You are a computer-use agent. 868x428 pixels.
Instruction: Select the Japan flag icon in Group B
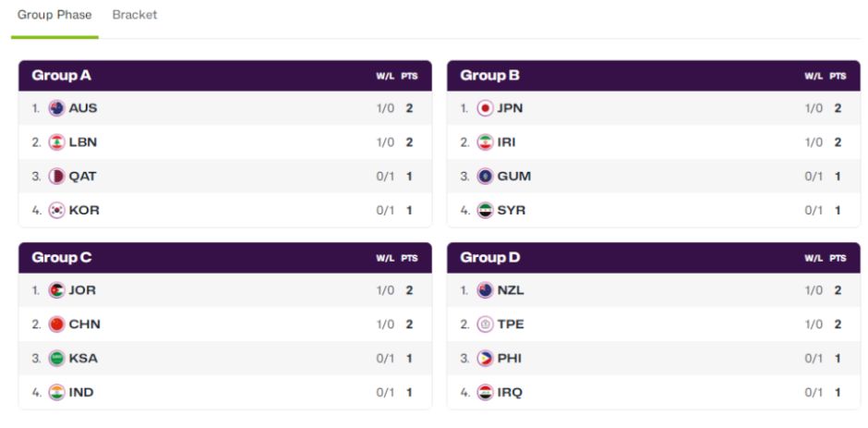485,108
